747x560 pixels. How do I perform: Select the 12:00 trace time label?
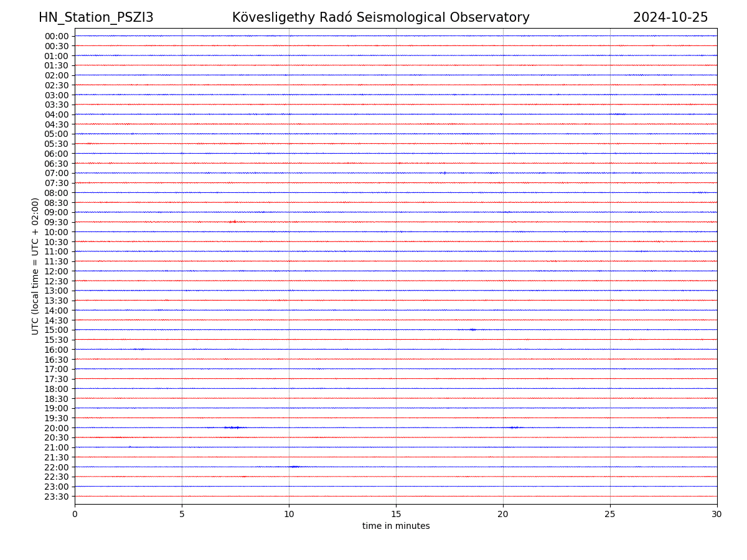(x=57, y=271)
